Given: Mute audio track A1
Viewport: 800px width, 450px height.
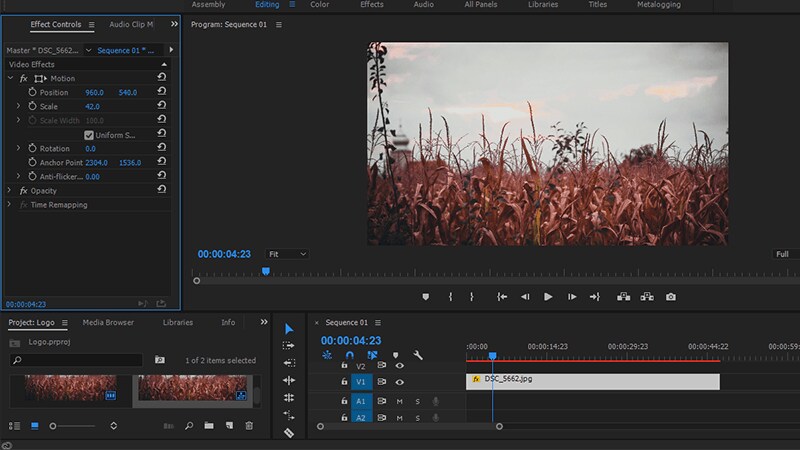Looking at the screenshot, I should 399,402.
